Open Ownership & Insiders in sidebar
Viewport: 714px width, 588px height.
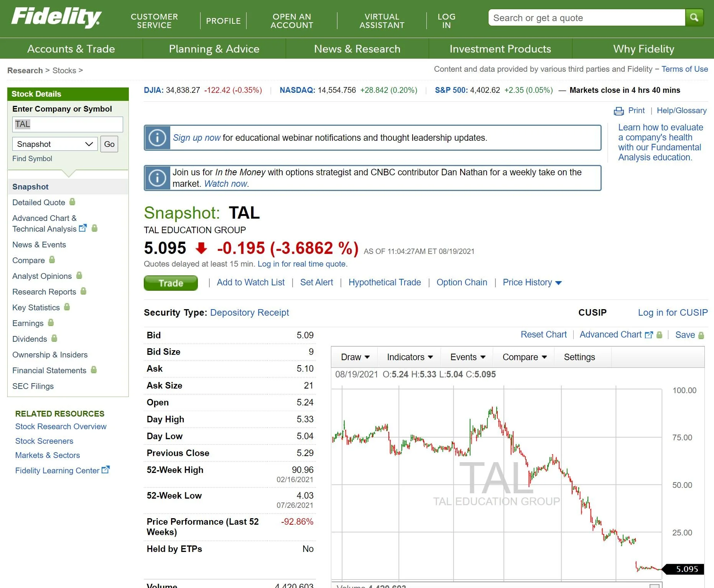[x=50, y=355]
